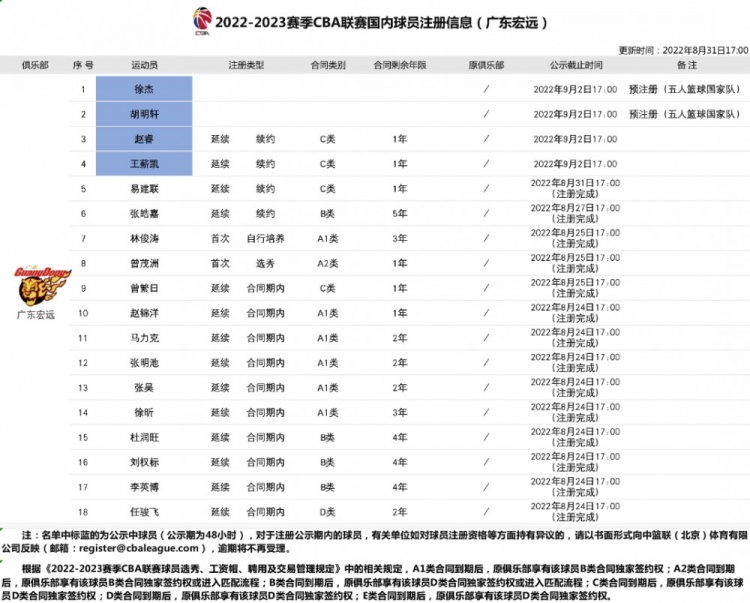Click the 自行培养 cell for 林俊涛
The height and width of the screenshot is (603, 750).
point(265,239)
